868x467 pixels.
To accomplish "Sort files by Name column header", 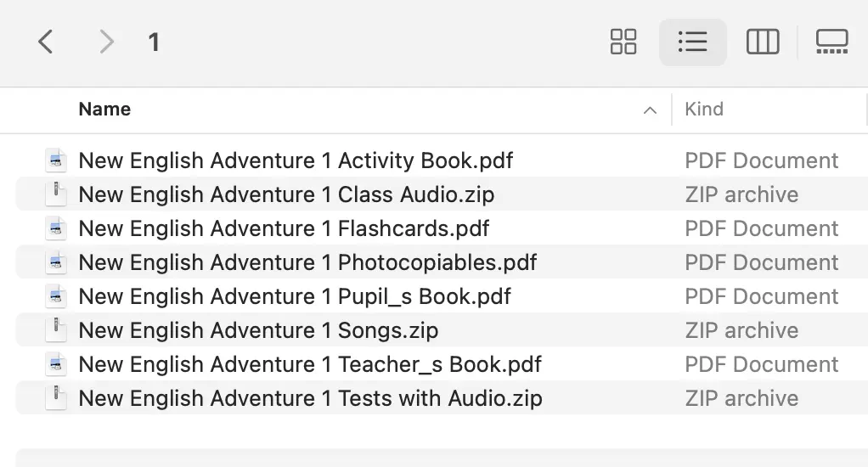I will click(104, 109).
